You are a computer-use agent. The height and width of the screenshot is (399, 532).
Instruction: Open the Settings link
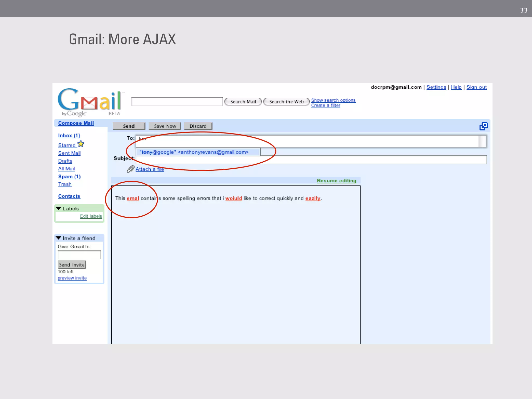point(436,87)
